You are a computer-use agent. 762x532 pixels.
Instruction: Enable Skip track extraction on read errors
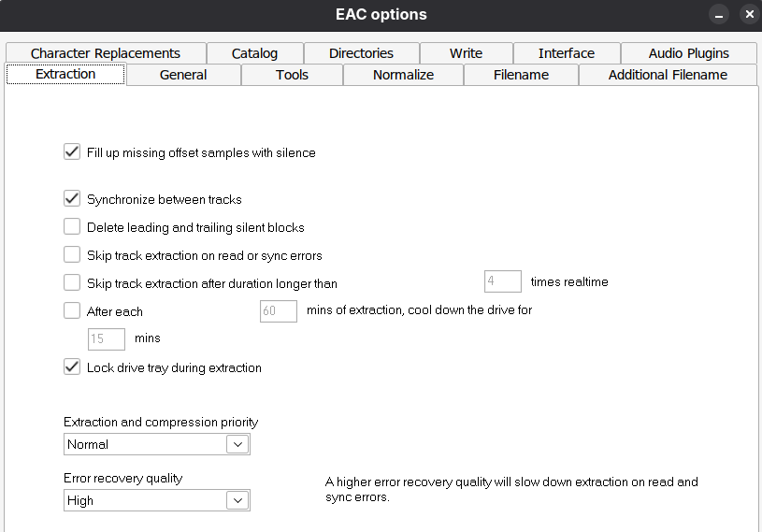pos(72,254)
